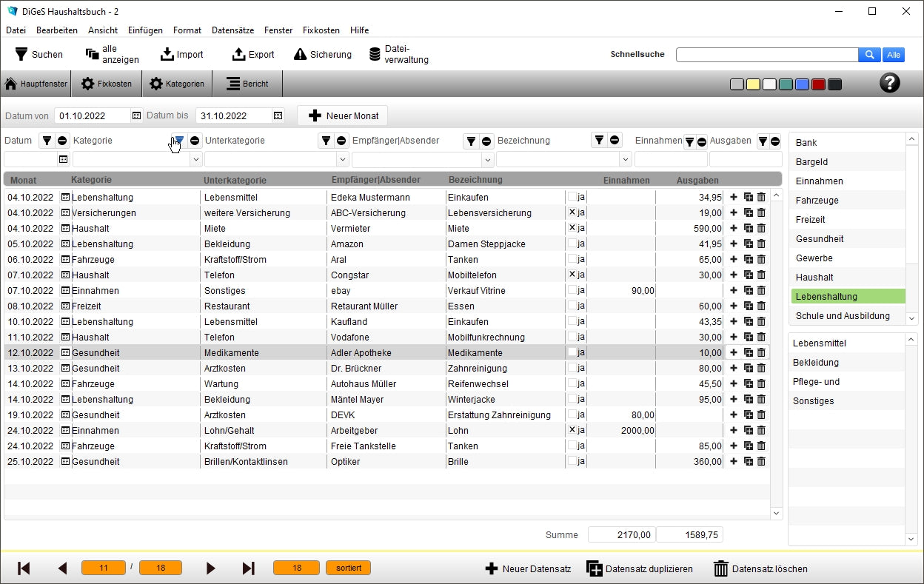Go to previous record arrow
The height and width of the screenshot is (584, 924).
point(62,568)
